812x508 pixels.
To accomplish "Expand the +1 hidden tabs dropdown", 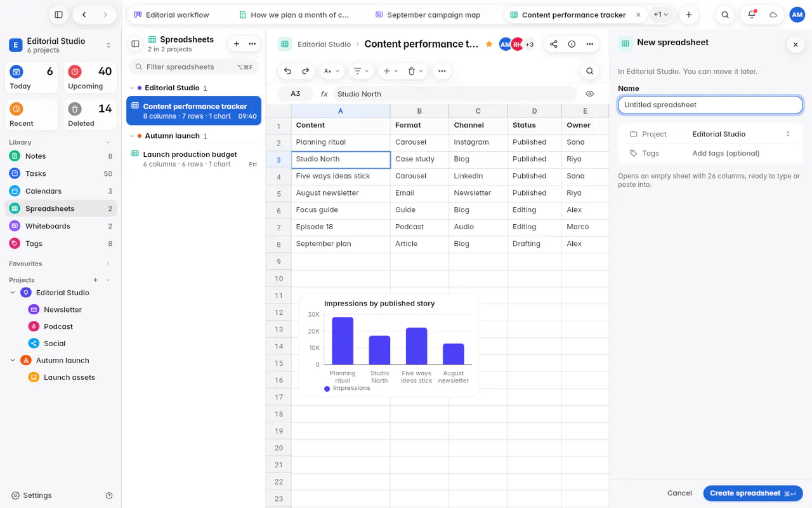I will (661, 15).
